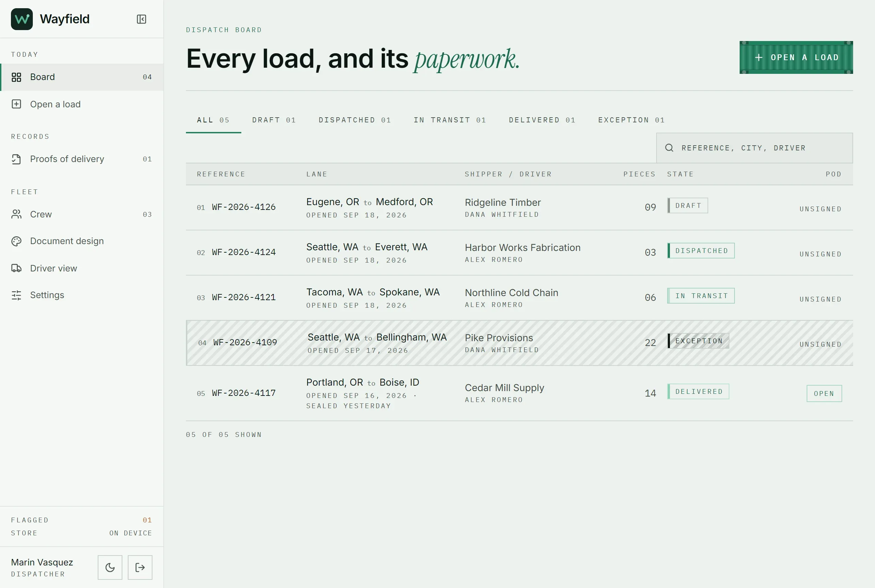The height and width of the screenshot is (588, 875).
Task: Click the Proofs of delivery document icon
Action: pyautogui.click(x=16, y=159)
